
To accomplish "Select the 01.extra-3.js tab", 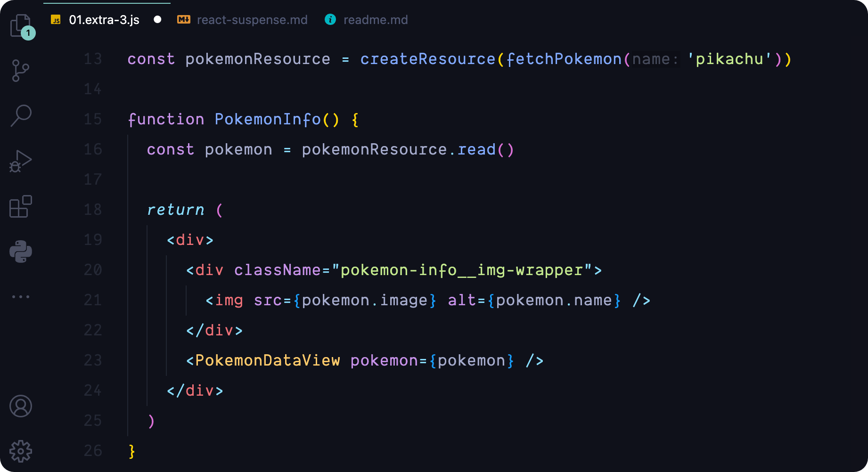I will pos(104,20).
